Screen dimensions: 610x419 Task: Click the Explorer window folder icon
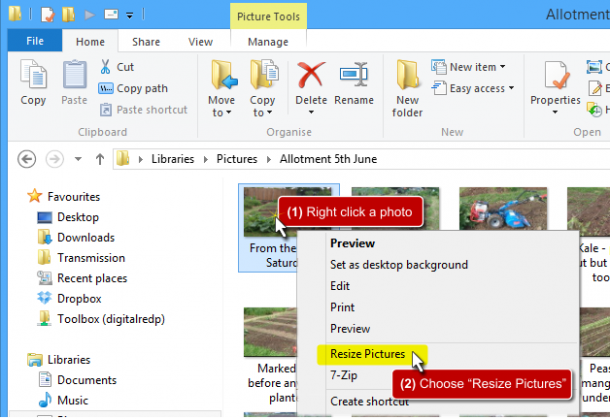coord(15,14)
